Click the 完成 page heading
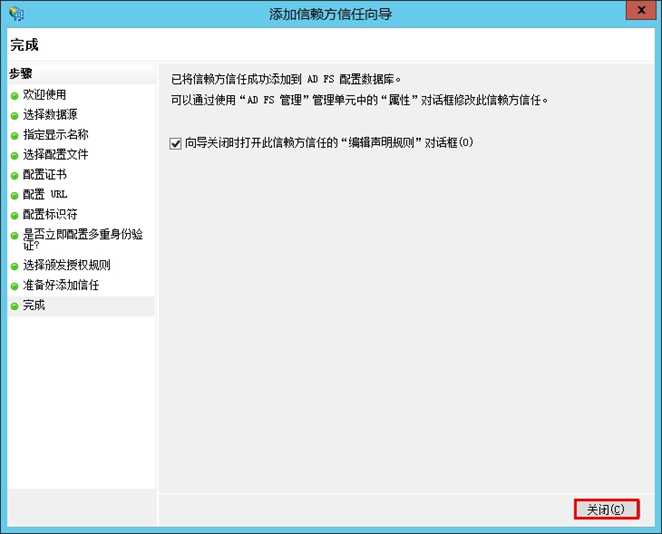The height and width of the screenshot is (534, 662). click(24, 45)
